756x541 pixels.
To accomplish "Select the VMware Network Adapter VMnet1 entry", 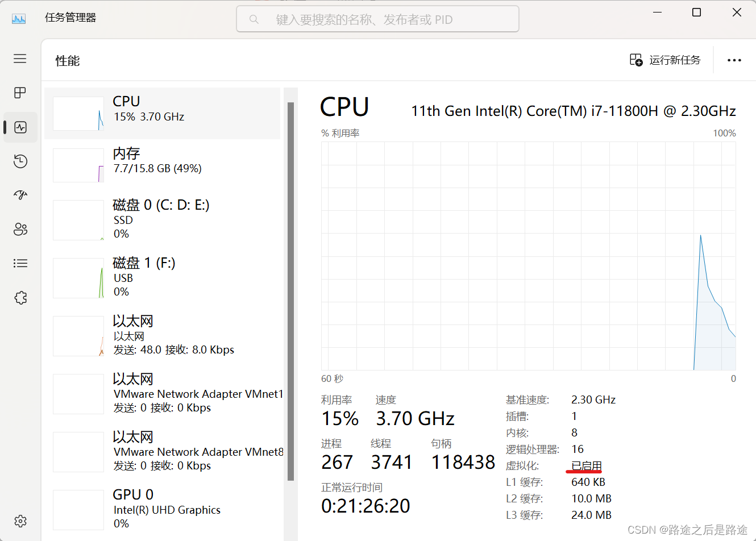I will point(163,394).
